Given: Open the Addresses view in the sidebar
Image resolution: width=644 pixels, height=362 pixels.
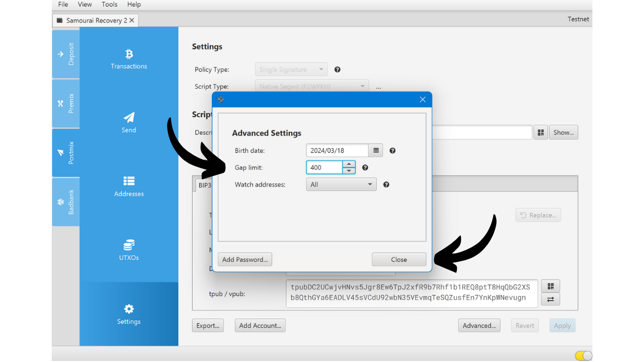Looking at the screenshot, I should pos(129,187).
